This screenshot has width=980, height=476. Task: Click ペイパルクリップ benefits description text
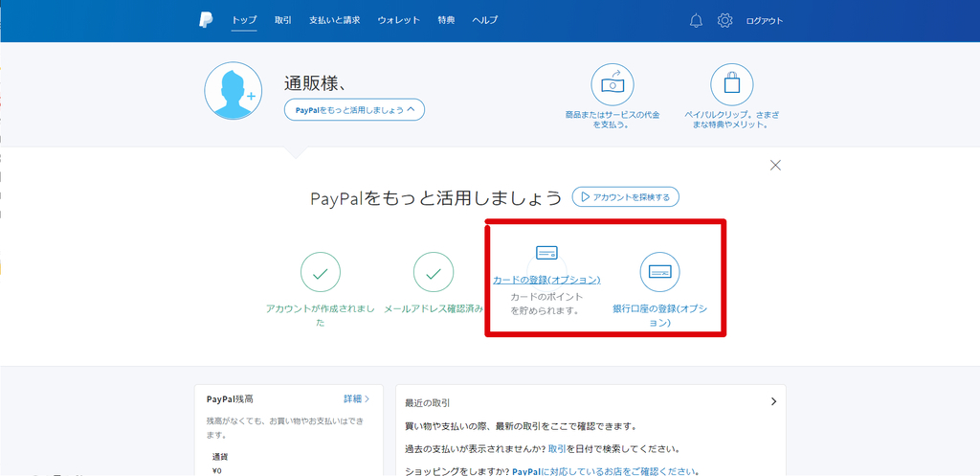(732, 120)
